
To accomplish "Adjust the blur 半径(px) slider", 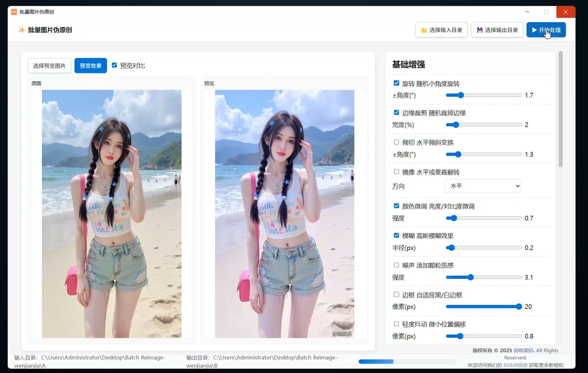I will (484, 248).
